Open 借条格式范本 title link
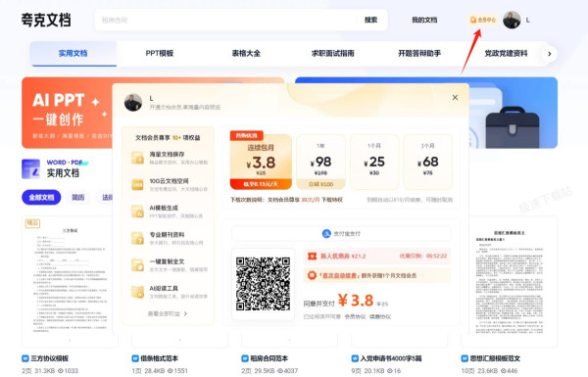 [160, 358]
